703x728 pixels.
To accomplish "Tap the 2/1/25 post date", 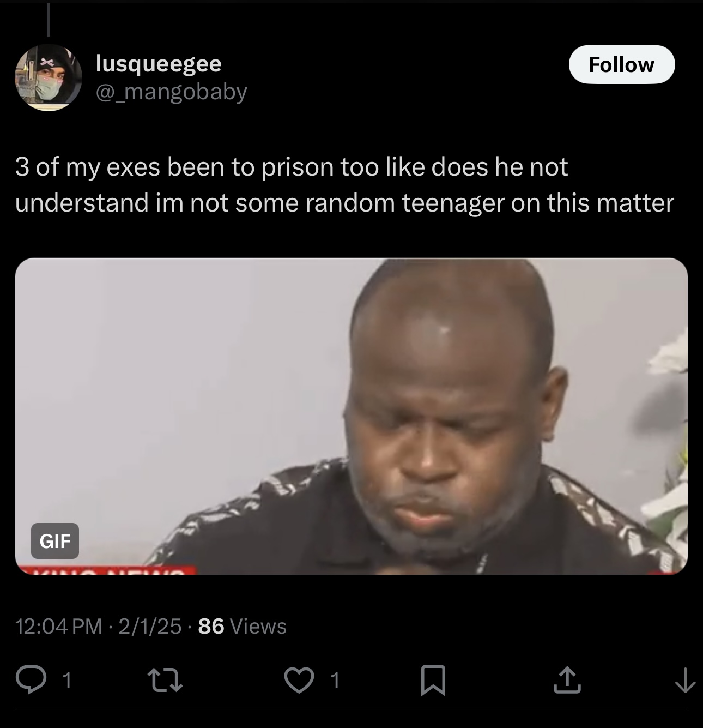I will (150, 626).
